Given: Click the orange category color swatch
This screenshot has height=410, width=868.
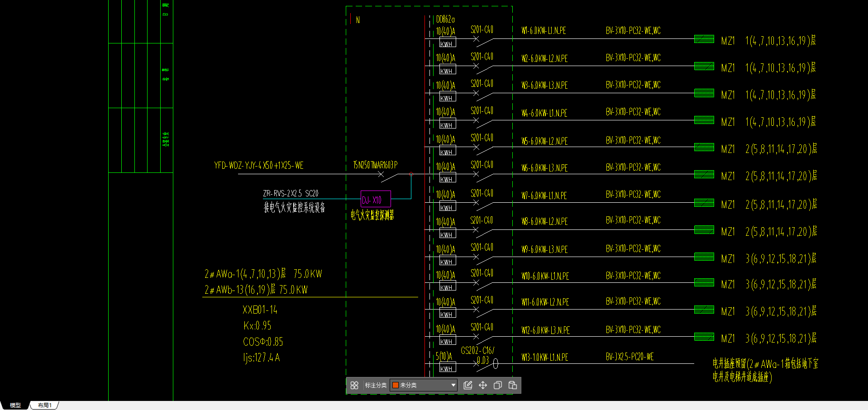Looking at the screenshot, I should click(395, 385).
